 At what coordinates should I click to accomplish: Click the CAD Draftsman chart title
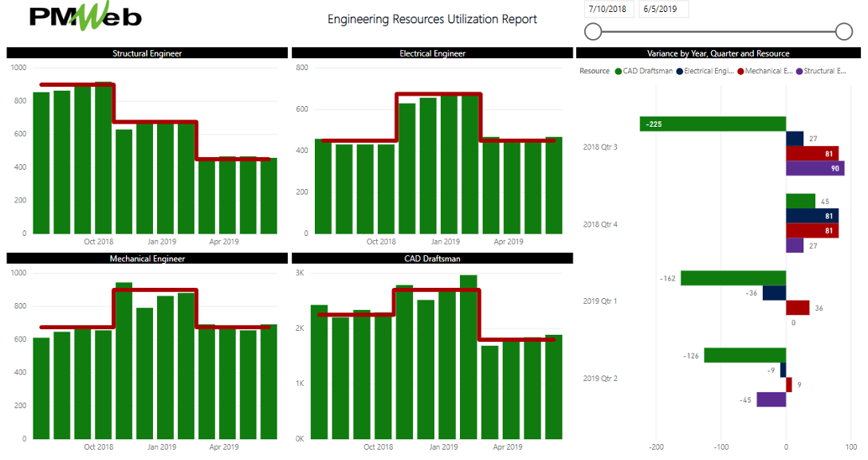(432, 258)
